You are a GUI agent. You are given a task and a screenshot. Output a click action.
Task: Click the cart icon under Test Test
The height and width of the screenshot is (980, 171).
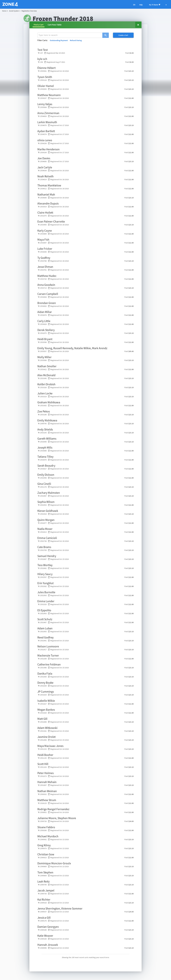click(39, 53)
